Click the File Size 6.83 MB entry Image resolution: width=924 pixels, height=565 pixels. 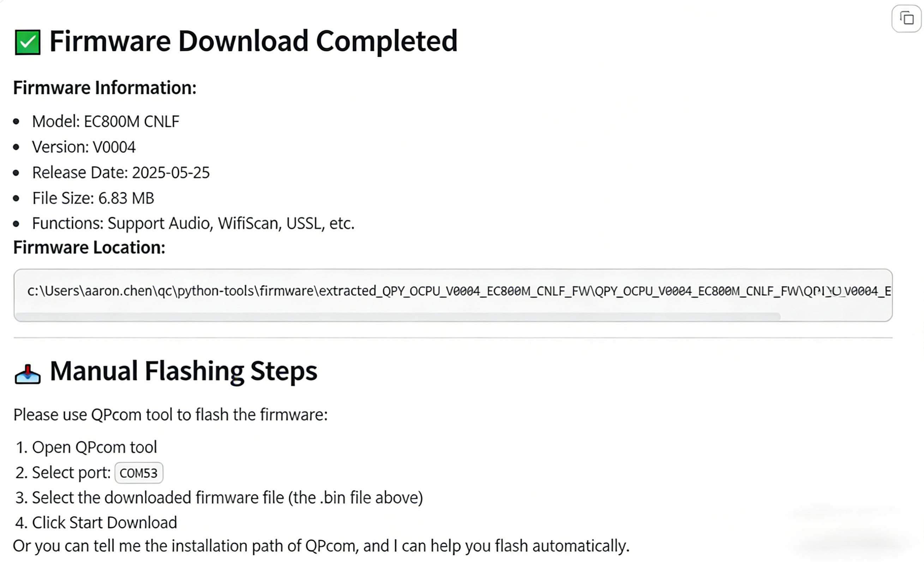point(93,198)
